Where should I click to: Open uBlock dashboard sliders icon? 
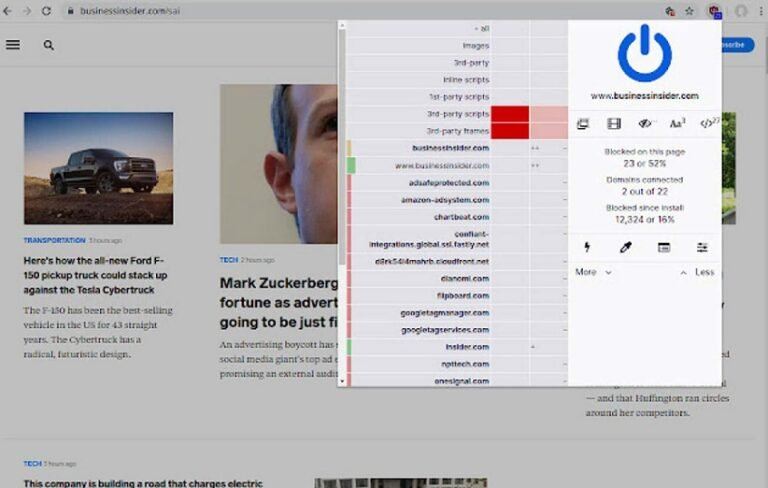(x=702, y=247)
